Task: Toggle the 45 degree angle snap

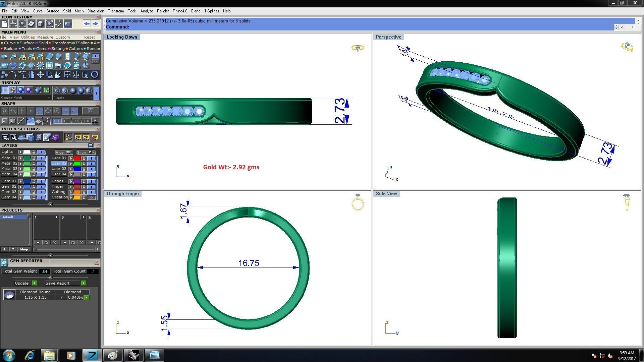Action: coord(30,121)
